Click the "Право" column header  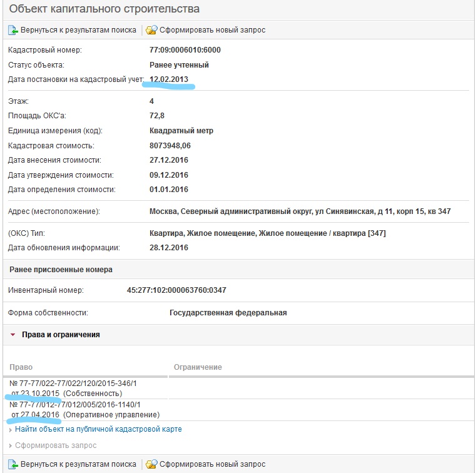coord(21,367)
